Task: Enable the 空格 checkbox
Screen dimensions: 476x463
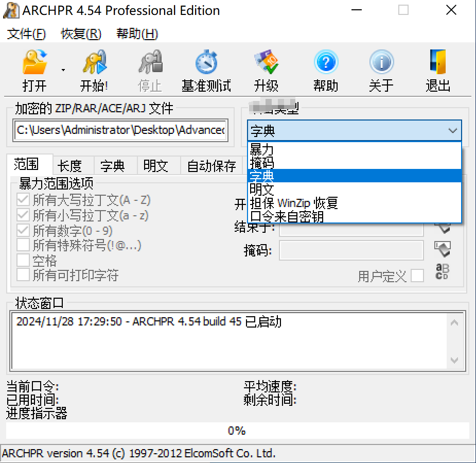Action: [x=23, y=261]
